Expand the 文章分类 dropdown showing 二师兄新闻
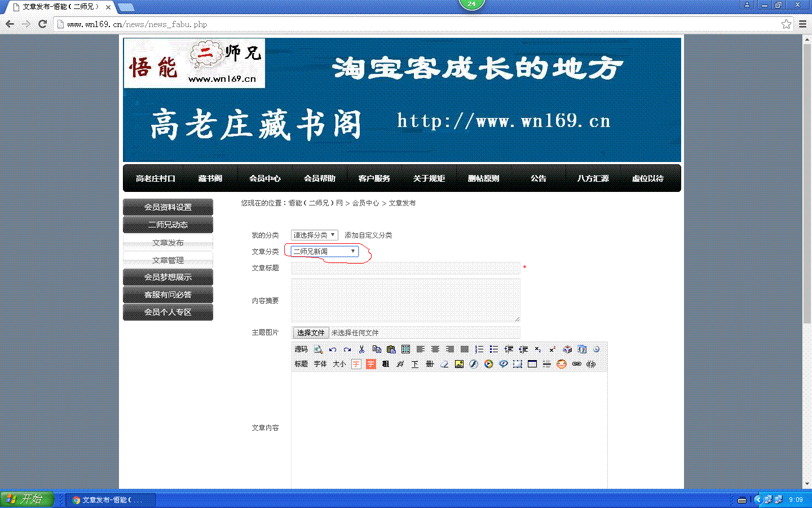Screen dimensions: 812x508 click(324, 252)
